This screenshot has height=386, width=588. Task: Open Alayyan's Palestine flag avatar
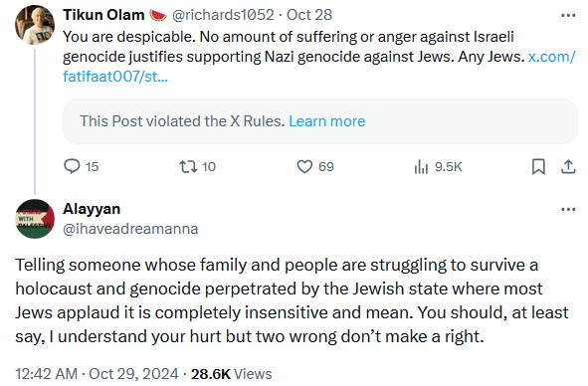coord(35,219)
